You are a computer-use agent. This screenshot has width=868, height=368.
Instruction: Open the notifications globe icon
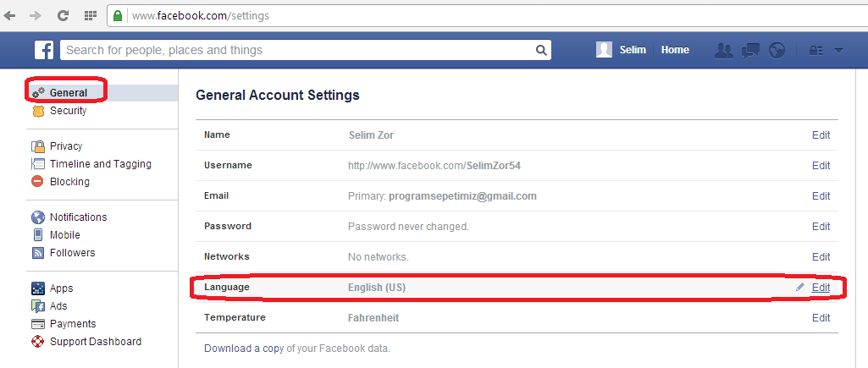click(777, 50)
